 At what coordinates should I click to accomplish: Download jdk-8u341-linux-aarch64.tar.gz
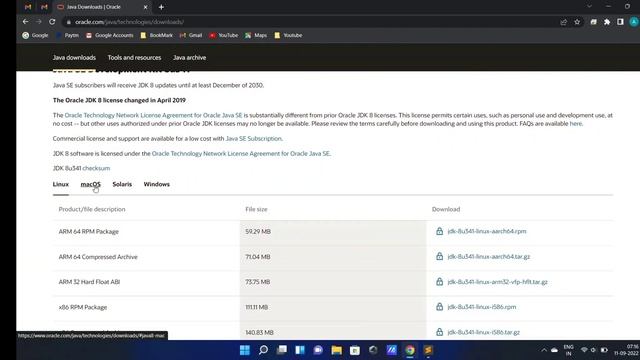click(489, 257)
